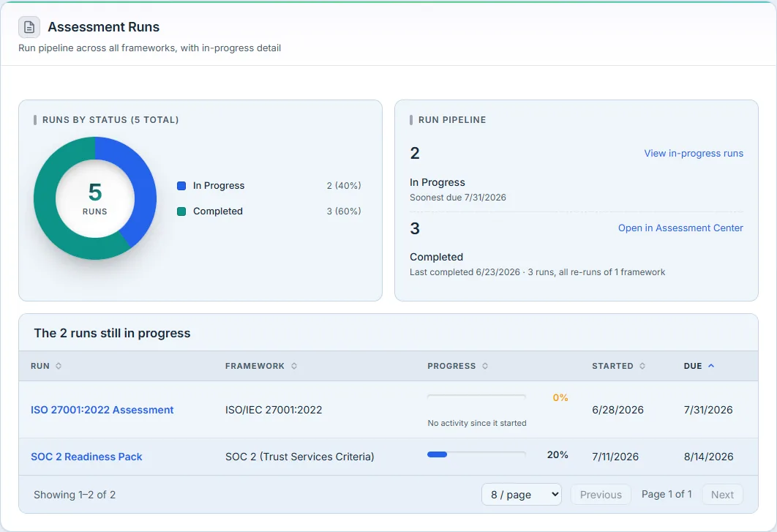Follow Open in Assessment Center link
The image size is (777, 532).
coord(680,228)
